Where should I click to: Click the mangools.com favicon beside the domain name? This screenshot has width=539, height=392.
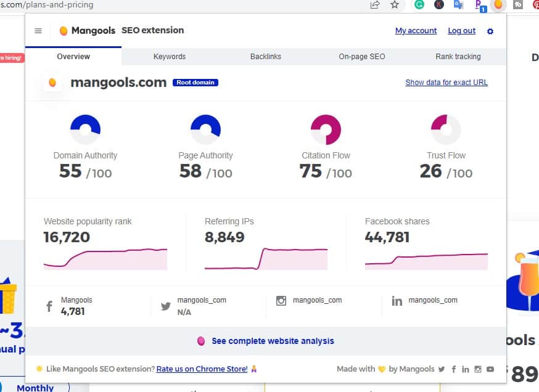click(52, 83)
